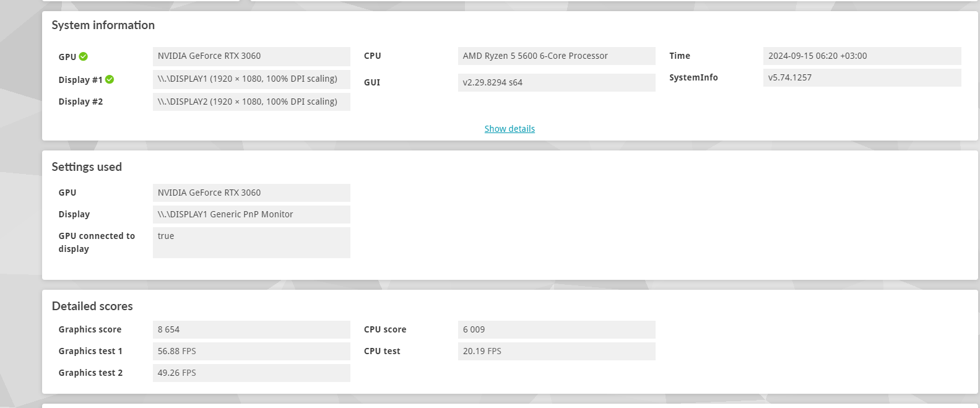This screenshot has width=980, height=408.
Task: Click the DISPLAY2 1920 × 1080 resolution field
Action: (251, 102)
